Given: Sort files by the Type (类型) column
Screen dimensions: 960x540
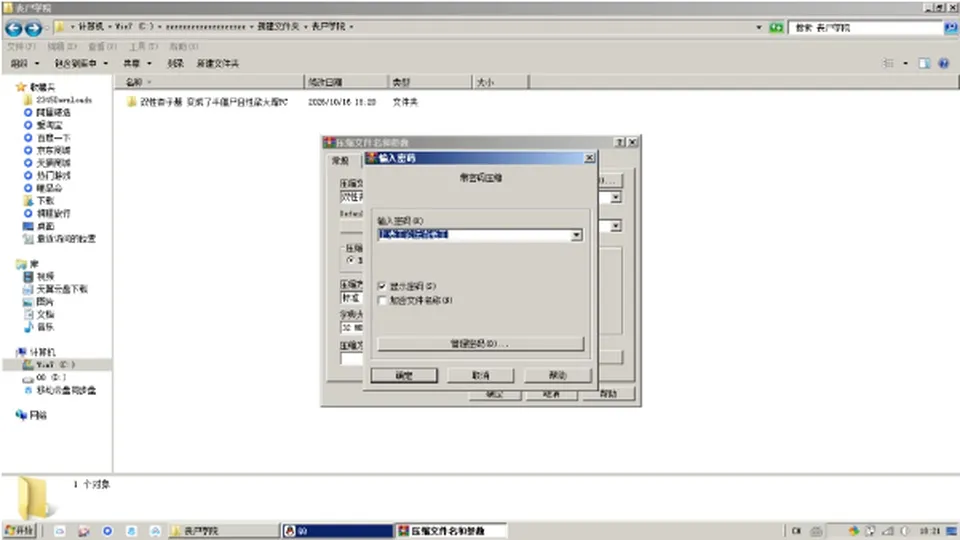Looking at the screenshot, I should click(430, 82).
